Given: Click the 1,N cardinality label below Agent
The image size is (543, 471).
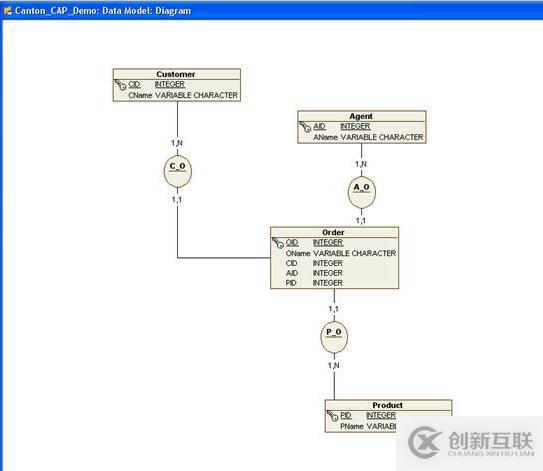Looking at the screenshot, I should click(361, 164).
